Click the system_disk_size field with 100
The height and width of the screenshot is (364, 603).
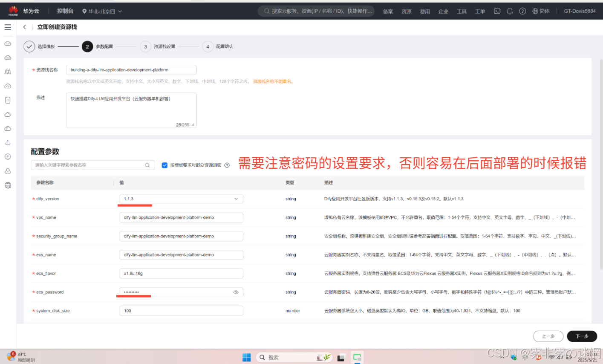click(181, 311)
